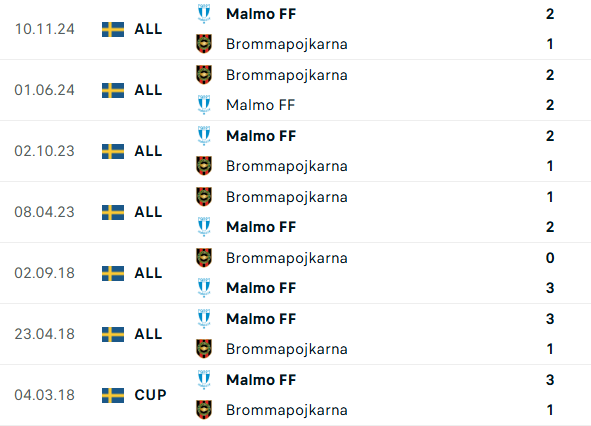Open Brommapojkarna team in 04.03.18 cup match
This screenshot has height=426, width=591.
286,410
